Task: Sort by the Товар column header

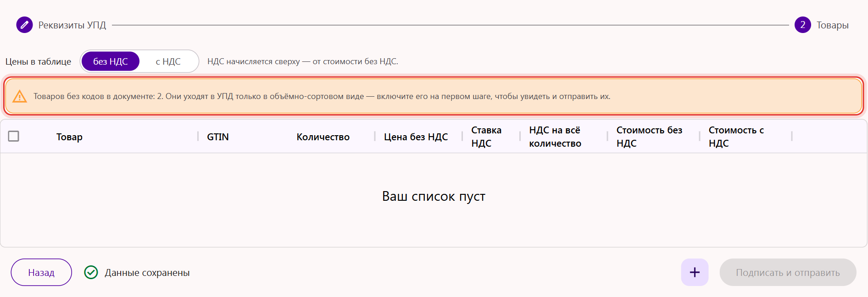Action: coord(69,137)
